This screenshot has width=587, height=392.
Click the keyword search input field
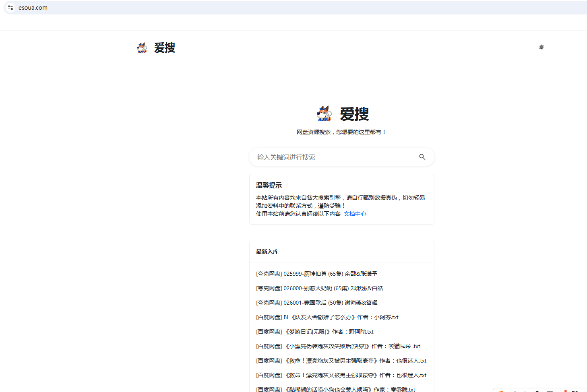click(334, 157)
